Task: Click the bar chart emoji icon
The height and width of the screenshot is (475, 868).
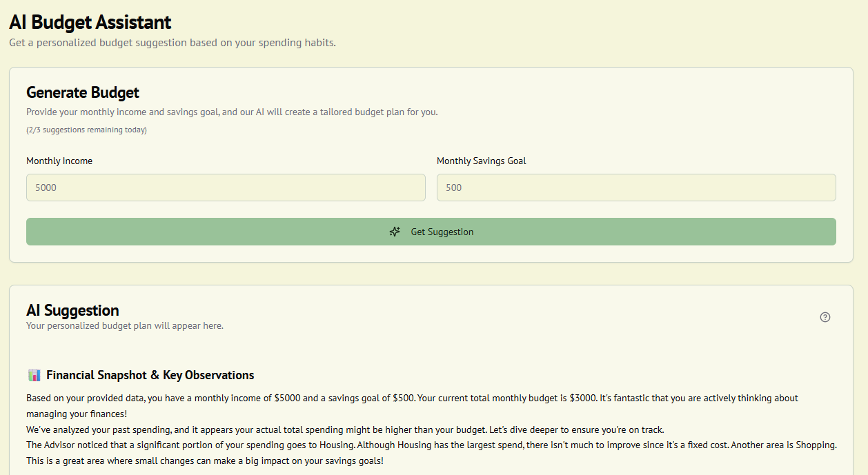Action: tap(34, 375)
